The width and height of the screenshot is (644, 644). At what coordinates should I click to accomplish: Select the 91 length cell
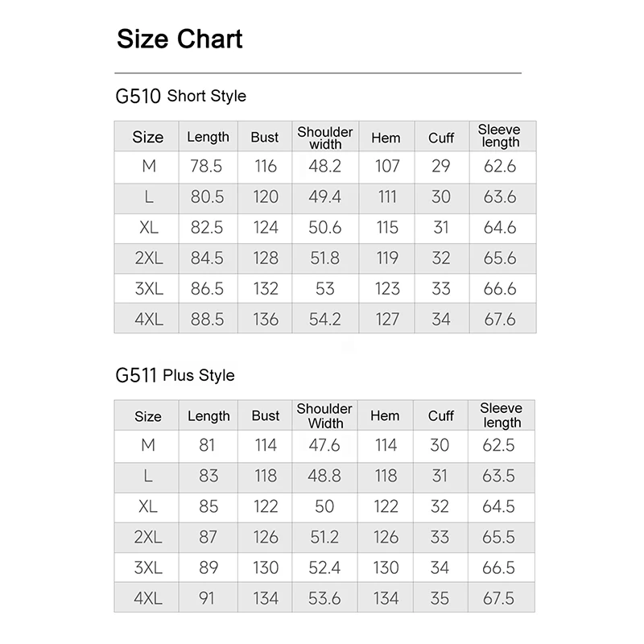[207, 598]
